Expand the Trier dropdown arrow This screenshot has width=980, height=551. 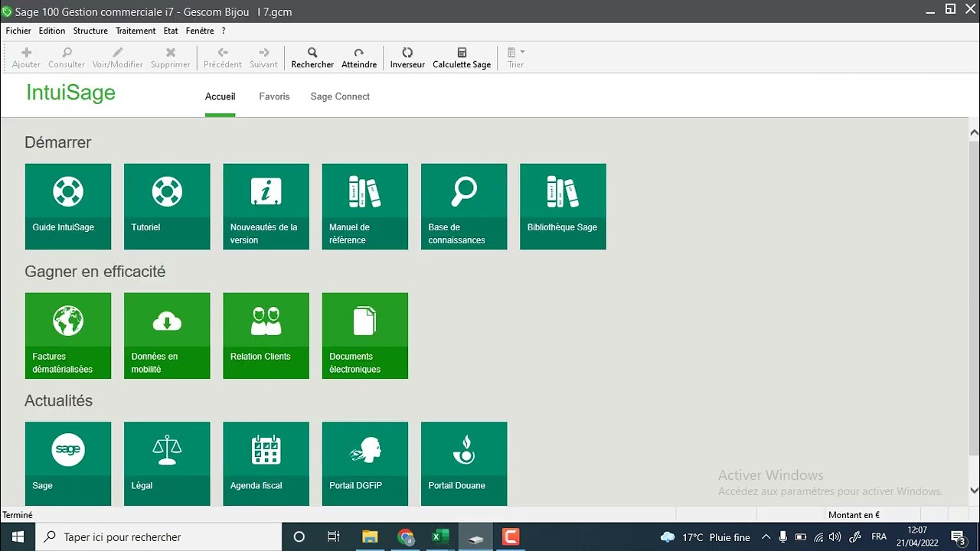coord(523,52)
